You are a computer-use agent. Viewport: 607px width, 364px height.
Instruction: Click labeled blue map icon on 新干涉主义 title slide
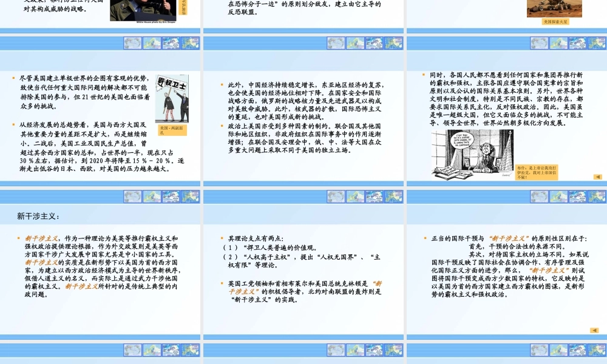click(171, 197)
